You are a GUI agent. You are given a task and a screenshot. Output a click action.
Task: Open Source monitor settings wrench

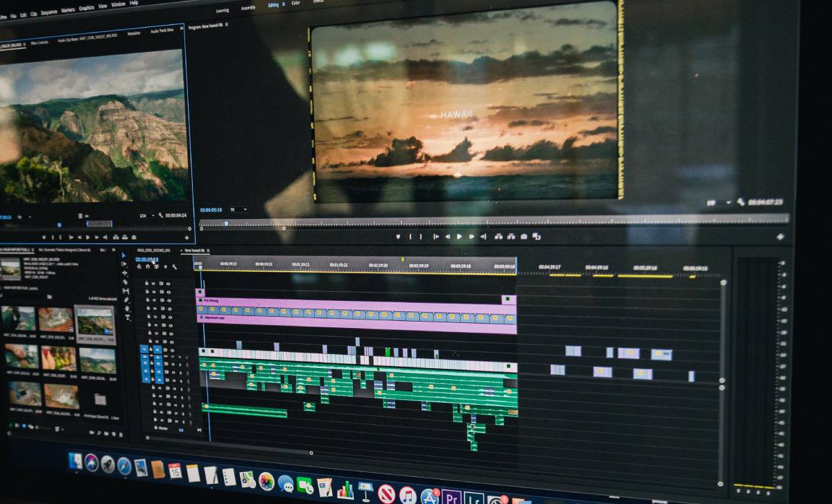pyautogui.click(x=161, y=215)
